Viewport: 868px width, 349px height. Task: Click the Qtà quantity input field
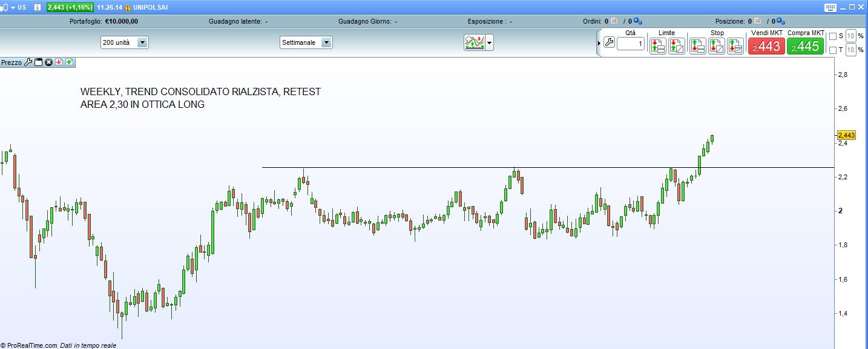[631, 44]
